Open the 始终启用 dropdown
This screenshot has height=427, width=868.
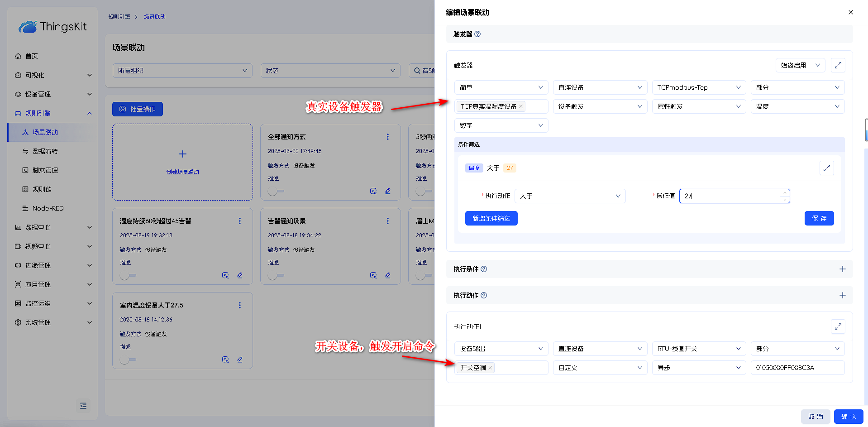point(800,65)
